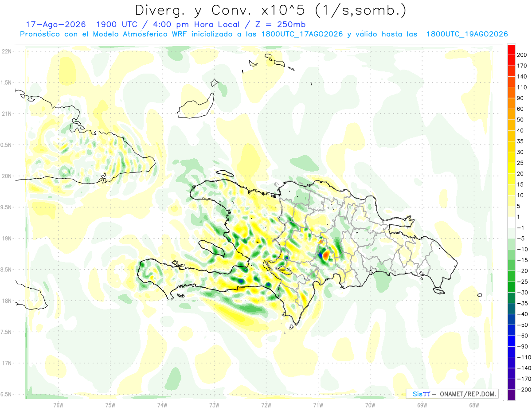This screenshot has width=532, height=411.
Task: Click the positive "140" colorbar value
Action: click(523, 77)
